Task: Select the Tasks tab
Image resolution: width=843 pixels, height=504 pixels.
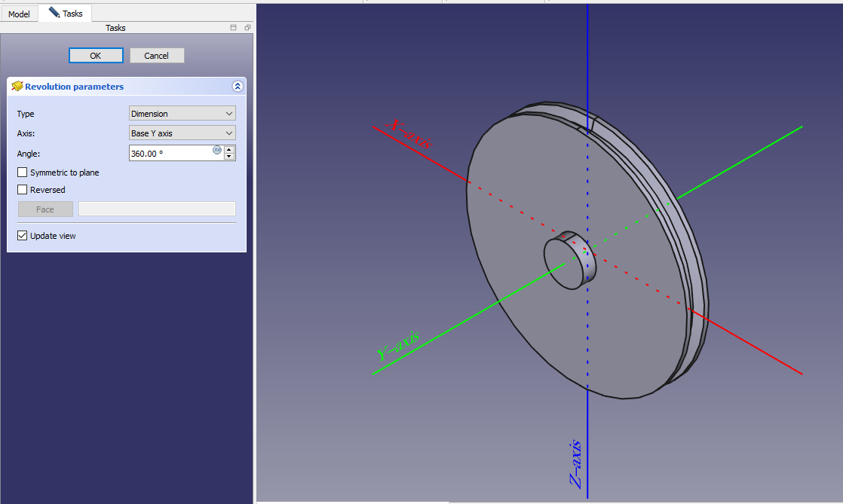Action: [66, 13]
